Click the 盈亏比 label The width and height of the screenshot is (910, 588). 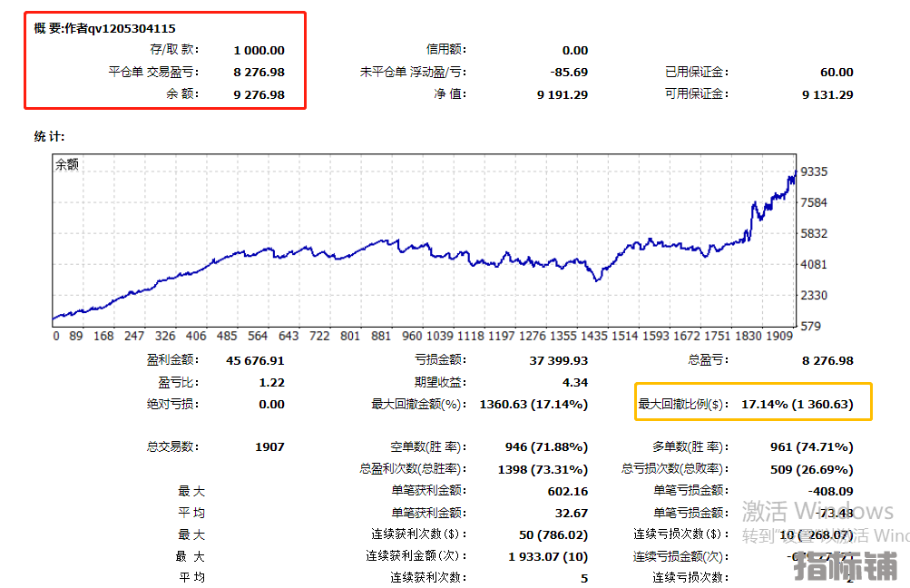[x=179, y=383]
